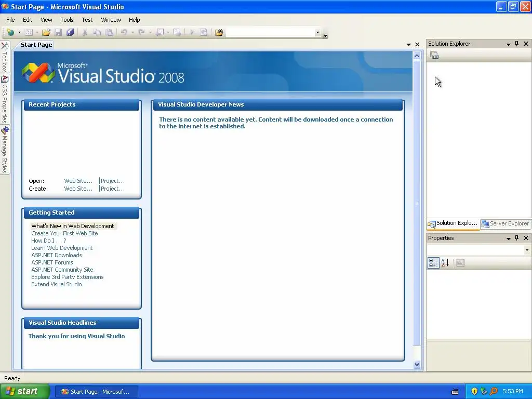
Task: Expand the Find combo box dropdown
Action: pyautogui.click(x=317, y=33)
